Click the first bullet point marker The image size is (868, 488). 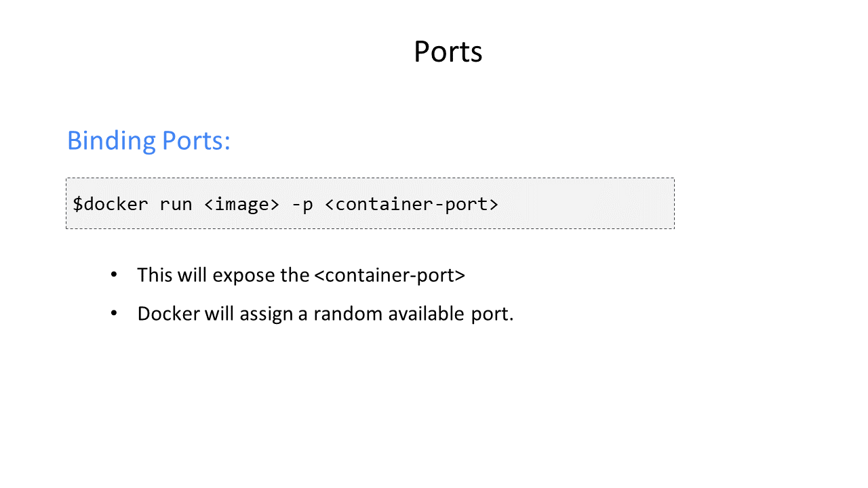(x=114, y=274)
